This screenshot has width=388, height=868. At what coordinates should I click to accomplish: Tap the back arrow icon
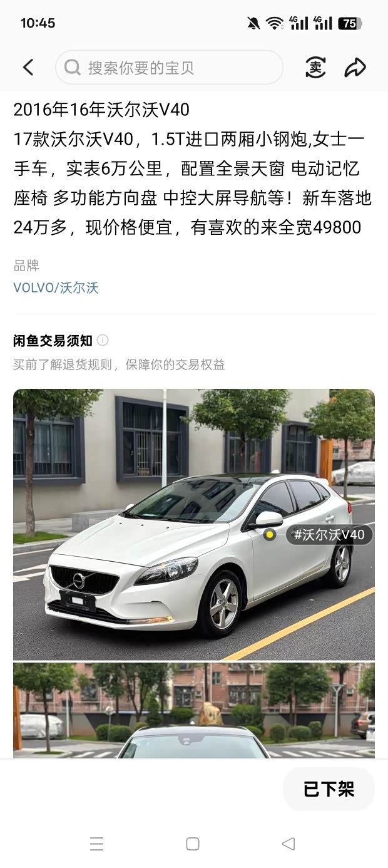[28, 68]
